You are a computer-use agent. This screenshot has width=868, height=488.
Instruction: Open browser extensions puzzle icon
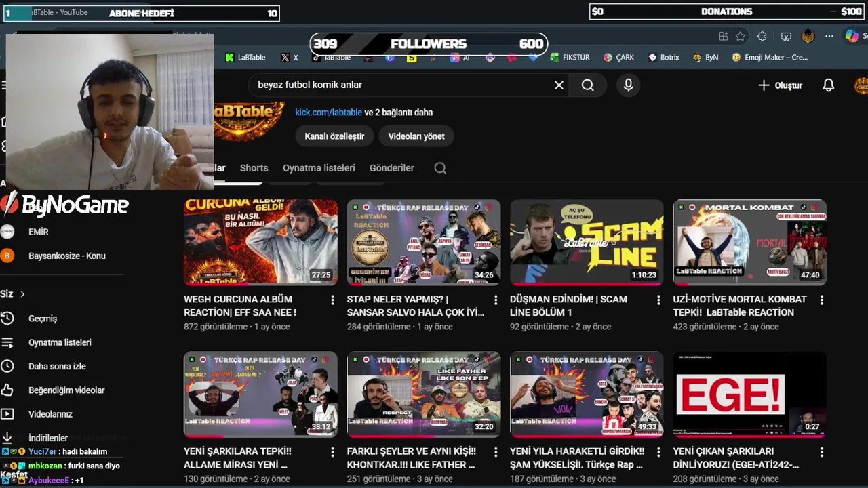click(x=762, y=36)
